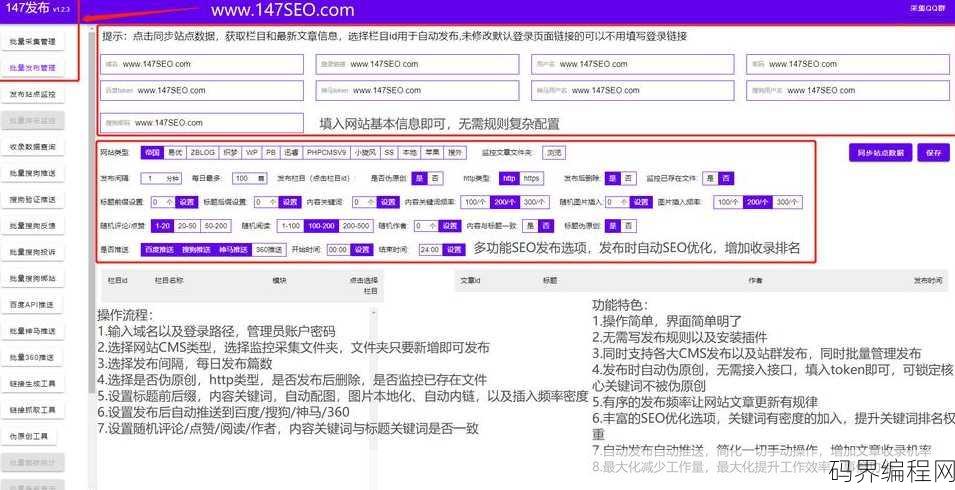Image resolution: width=955 pixels, height=490 pixels.
Task: Select 1-100 for 随机阅读
Action: point(290,226)
